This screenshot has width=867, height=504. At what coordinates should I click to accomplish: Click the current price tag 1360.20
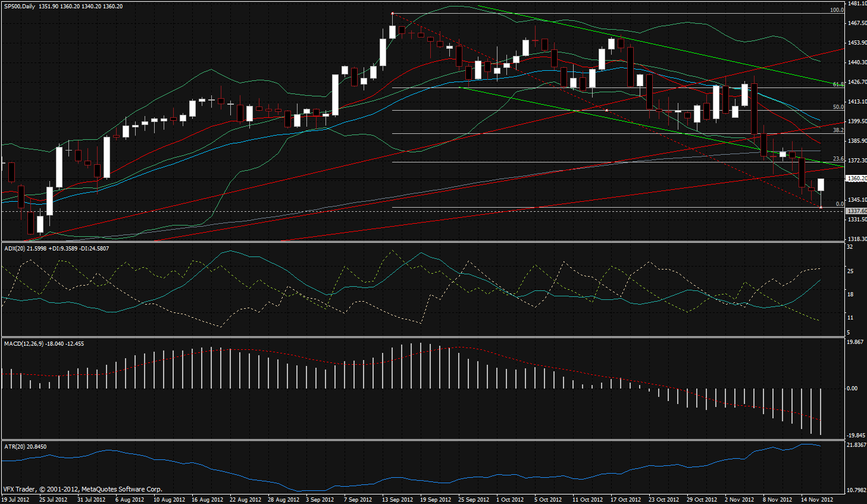tap(856, 179)
